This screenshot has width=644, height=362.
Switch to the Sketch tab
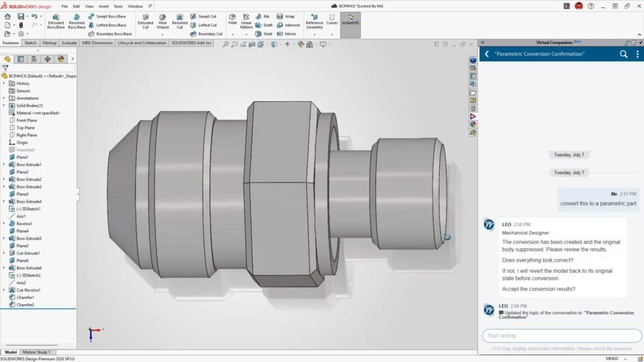30,43
